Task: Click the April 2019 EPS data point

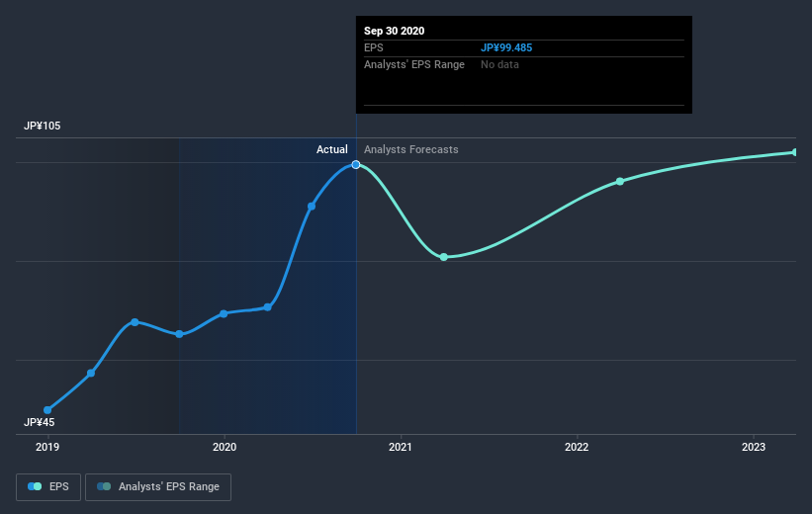Action: pos(91,373)
